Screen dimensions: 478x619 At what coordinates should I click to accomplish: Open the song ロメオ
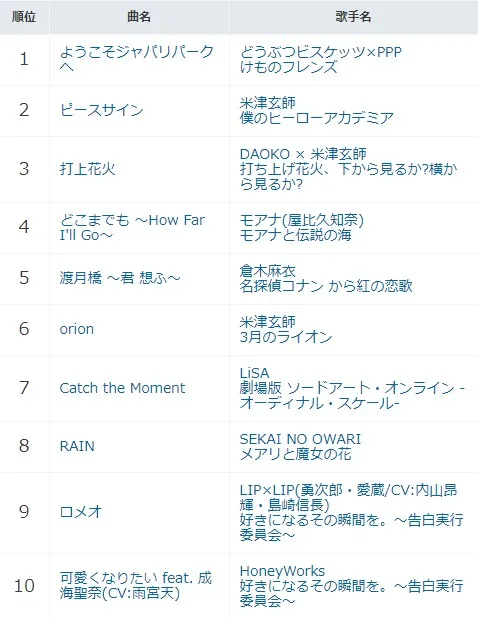(81, 512)
